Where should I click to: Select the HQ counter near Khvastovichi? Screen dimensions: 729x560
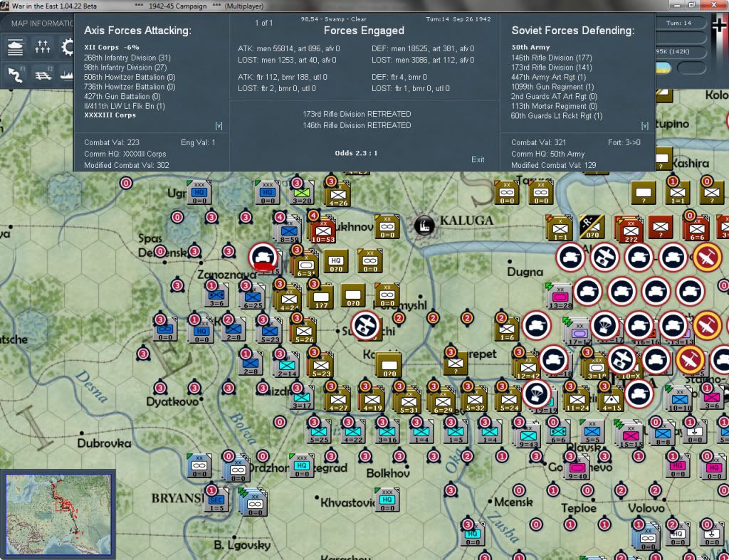[x=387, y=499]
